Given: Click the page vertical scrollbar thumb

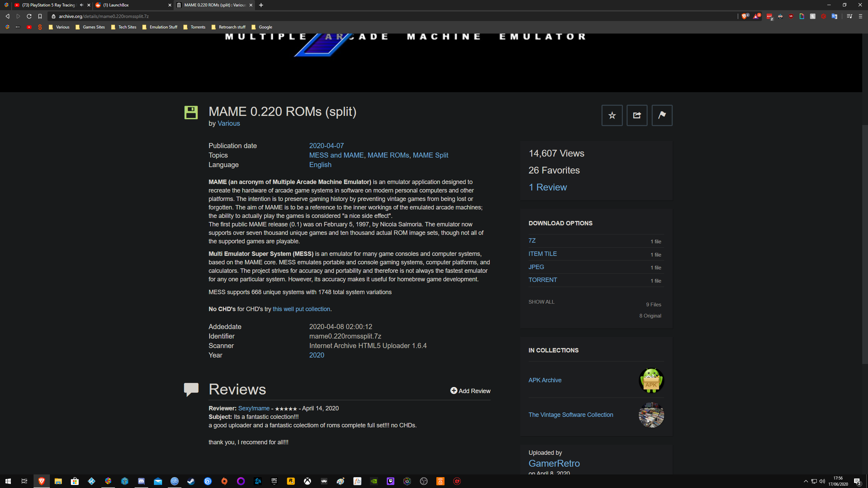Looking at the screenshot, I should tap(865, 244).
